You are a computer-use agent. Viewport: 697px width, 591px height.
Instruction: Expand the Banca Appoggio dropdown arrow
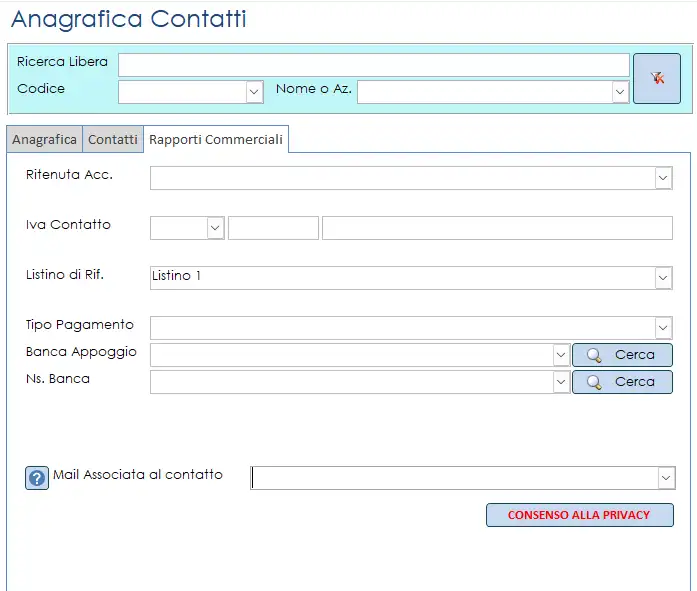click(561, 355)
